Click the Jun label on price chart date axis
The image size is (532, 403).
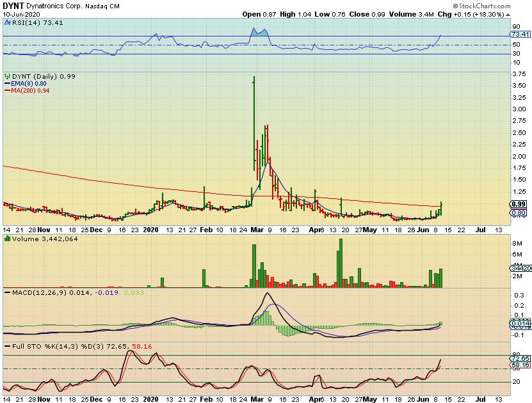click(423, 230)
